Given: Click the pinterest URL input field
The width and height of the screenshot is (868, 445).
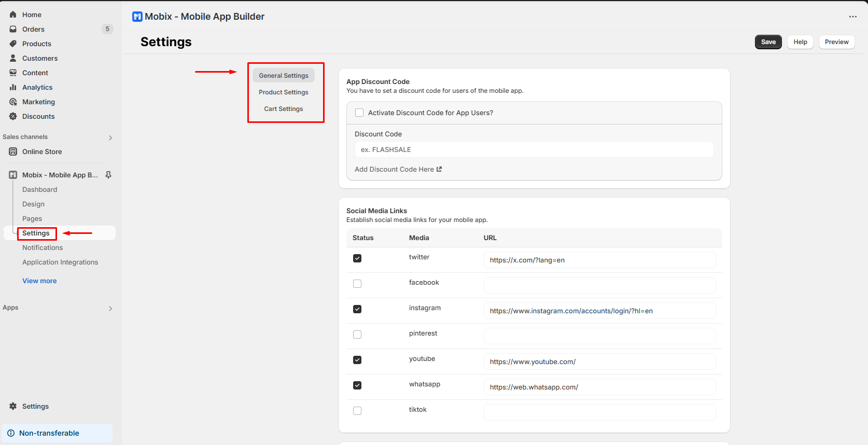Looking at the screenshot, I should coord(600,336).
